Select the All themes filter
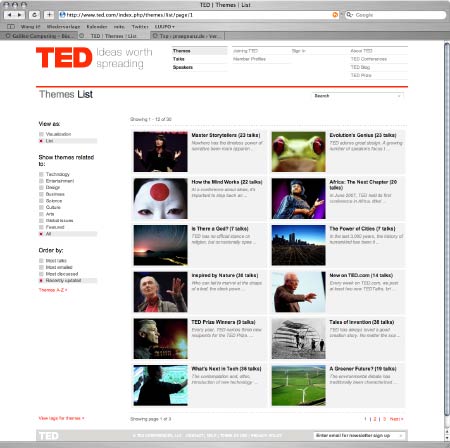The image size is (450, 448). [68, 234]
